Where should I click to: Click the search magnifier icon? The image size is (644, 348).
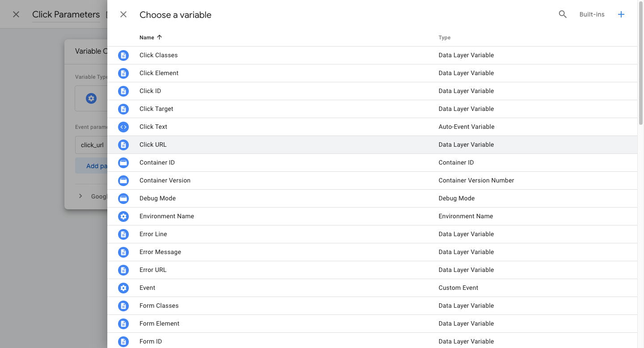(x=563, y=14)
